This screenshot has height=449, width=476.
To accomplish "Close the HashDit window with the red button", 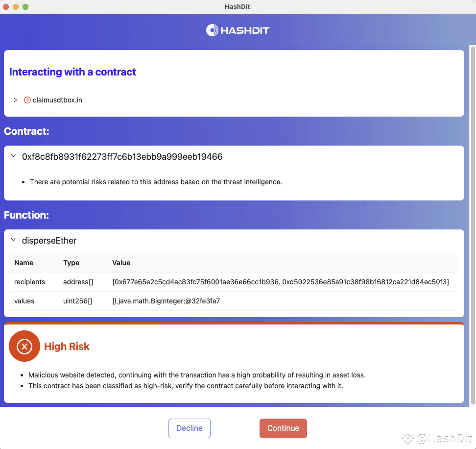I will [6, 7].
